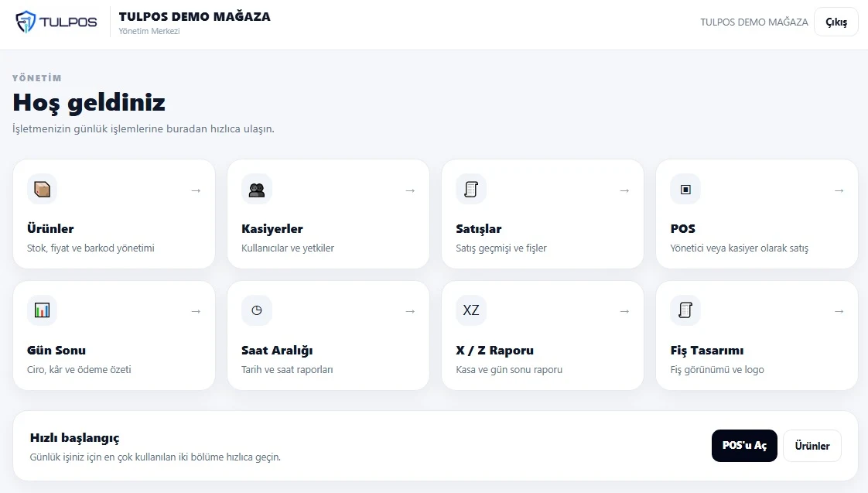The height and width of the screenshot is (493, 868).
Task: Click the arrow on the Fiş Tasarımı card
Action: click(x=839, y=312)
